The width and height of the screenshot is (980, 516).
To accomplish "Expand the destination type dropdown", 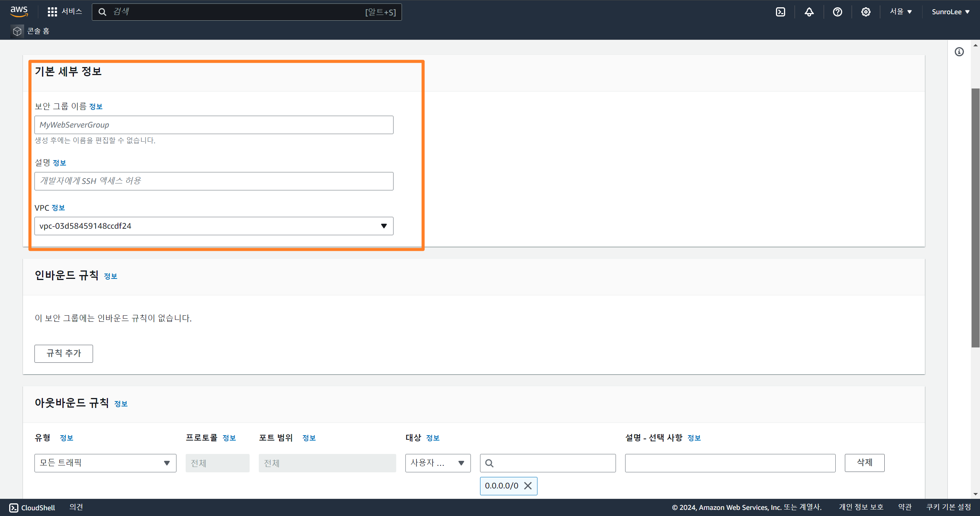I will coord(438,463).
